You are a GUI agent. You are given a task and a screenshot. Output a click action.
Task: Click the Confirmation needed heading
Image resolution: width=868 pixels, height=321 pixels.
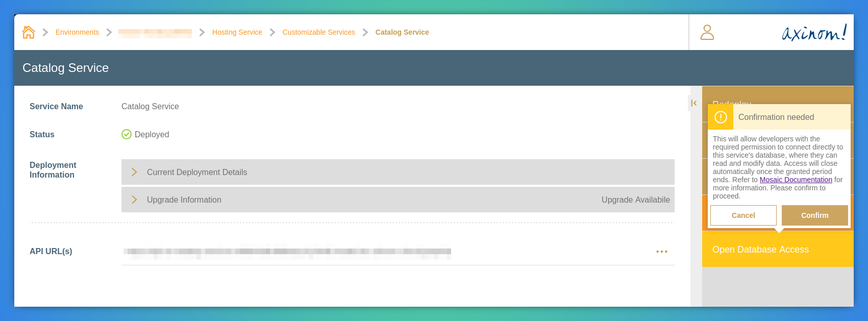(776, 117)
